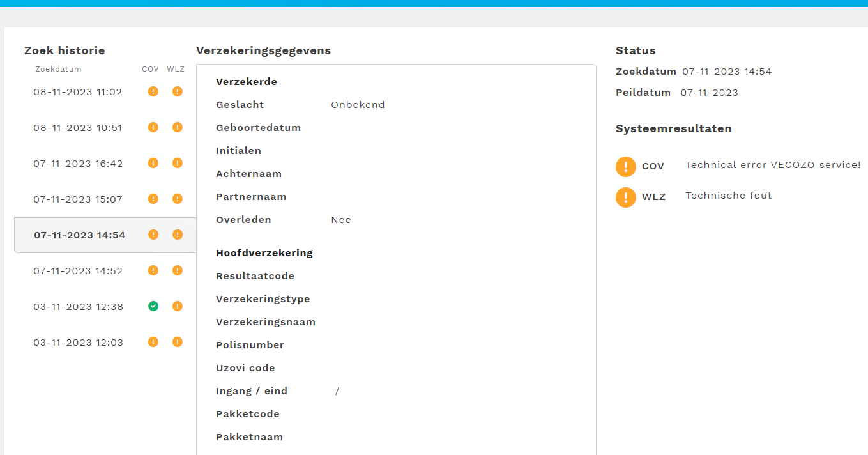868x455 pixels.
Task: Click the WLZ column header in history
Action: coord(176,69)
